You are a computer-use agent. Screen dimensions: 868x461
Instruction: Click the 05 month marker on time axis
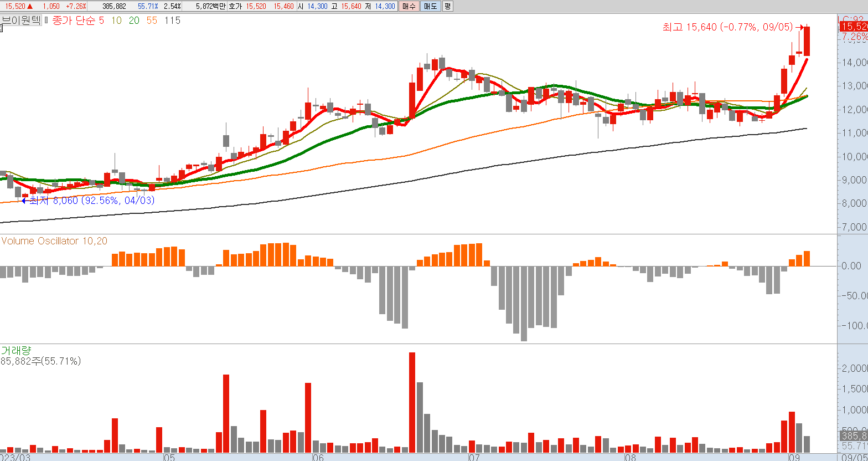(x=169, y=458)
